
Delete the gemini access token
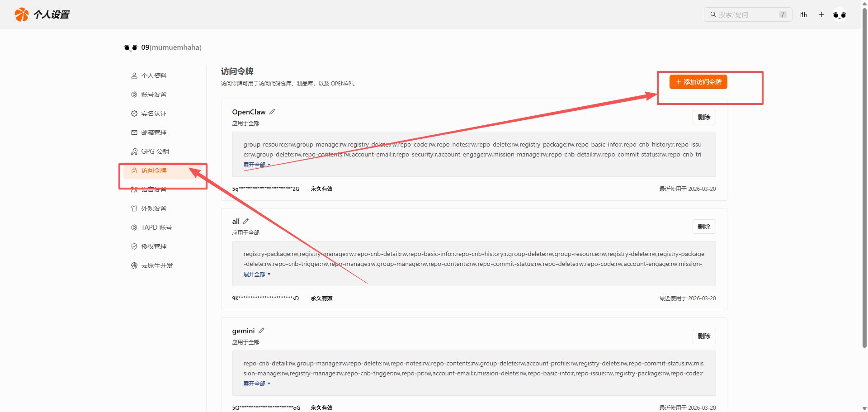pos(704,336)
